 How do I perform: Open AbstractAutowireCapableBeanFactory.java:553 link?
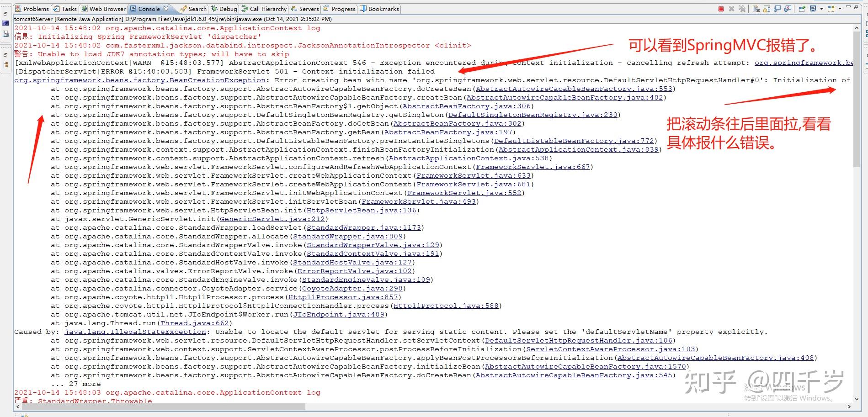[x=574, y=89]
